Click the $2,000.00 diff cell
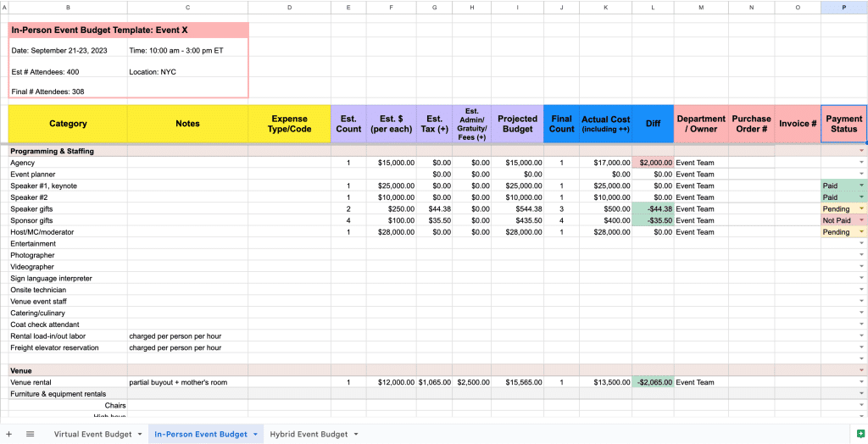 [x=654, y=163]
